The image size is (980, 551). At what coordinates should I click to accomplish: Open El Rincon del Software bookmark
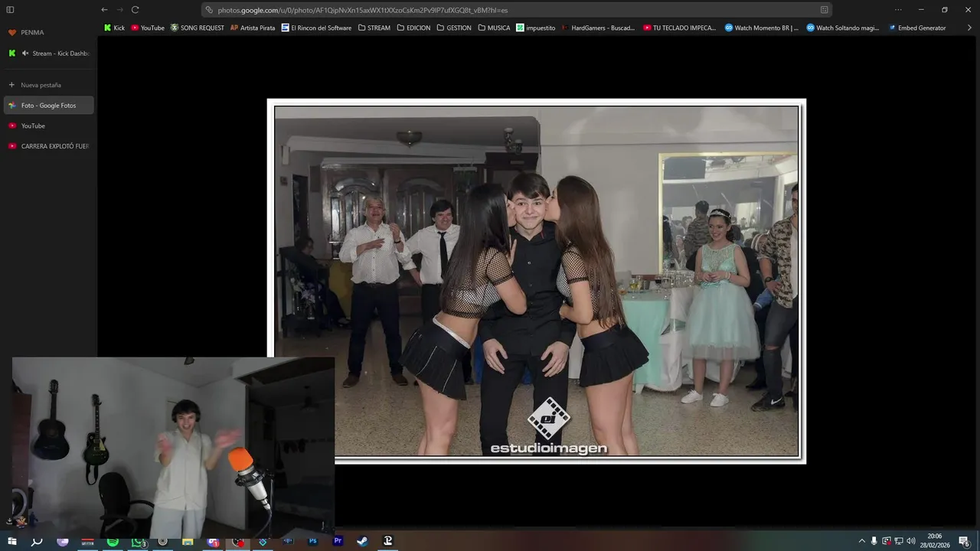coord(316,28)
